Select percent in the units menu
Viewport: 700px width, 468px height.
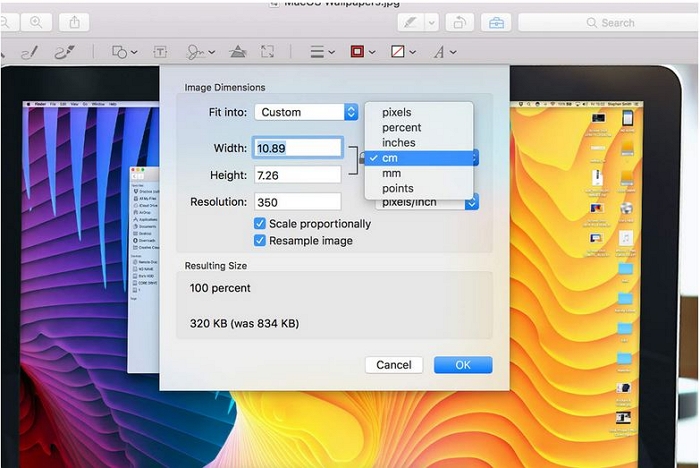point(401,128)
